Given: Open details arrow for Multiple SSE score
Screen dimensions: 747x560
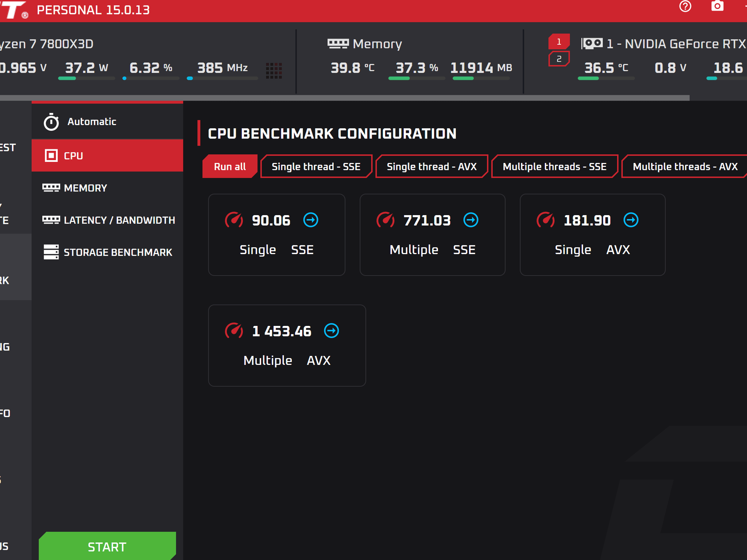Looking at the screenshot, I should point(471,220).
